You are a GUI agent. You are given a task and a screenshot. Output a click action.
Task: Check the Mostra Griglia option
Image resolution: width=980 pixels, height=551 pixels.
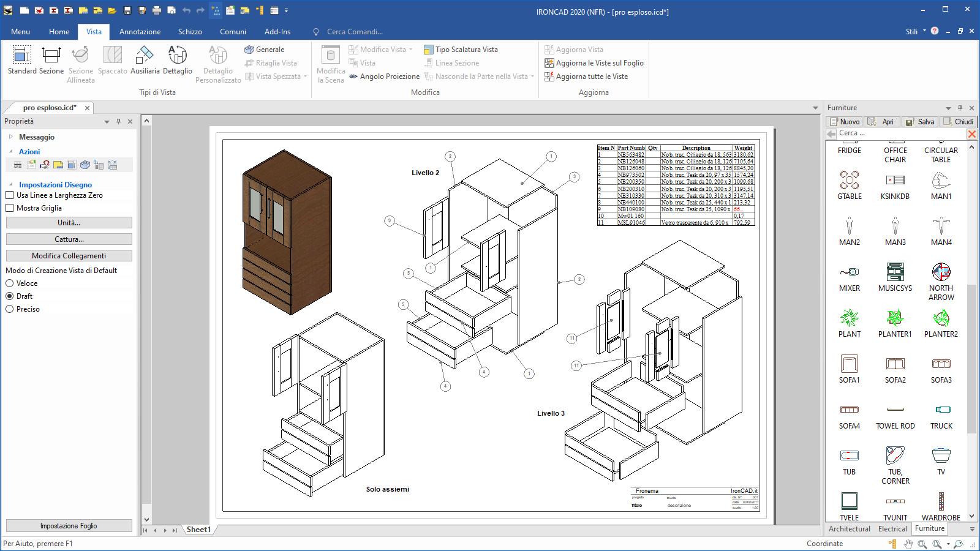pos(10,208)
